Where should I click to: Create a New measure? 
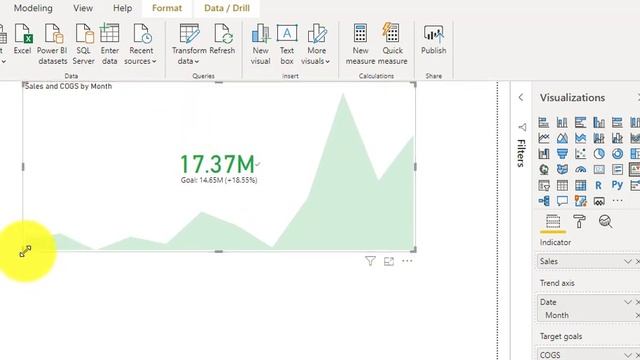[x=360, y=44]
